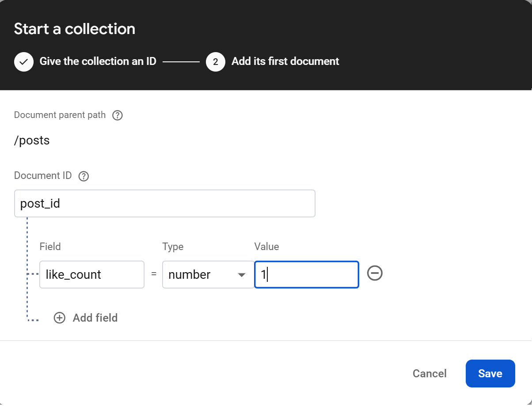Viewport: 532px width, 406px height.
Task: Focus the Field name input like_count
Action: 92,275
